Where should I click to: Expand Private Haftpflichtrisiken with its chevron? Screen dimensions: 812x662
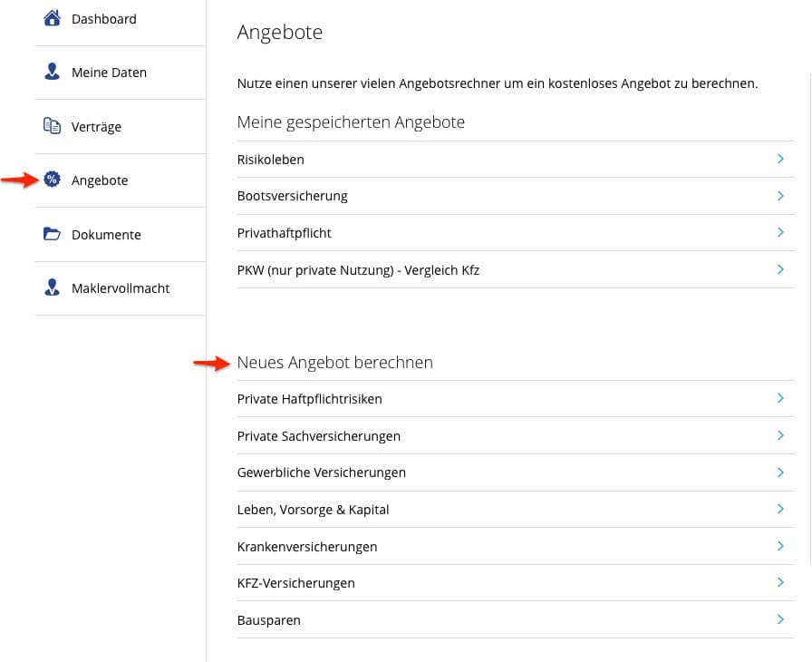[x=780, y=399]
